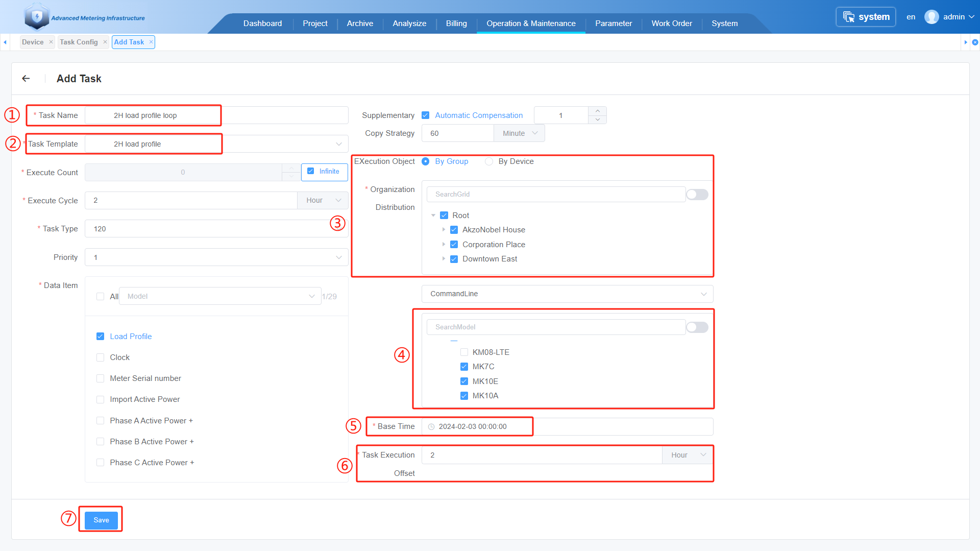Uncheck the MK10A model checkbox
980x551 pixels.
pos(464,396)
